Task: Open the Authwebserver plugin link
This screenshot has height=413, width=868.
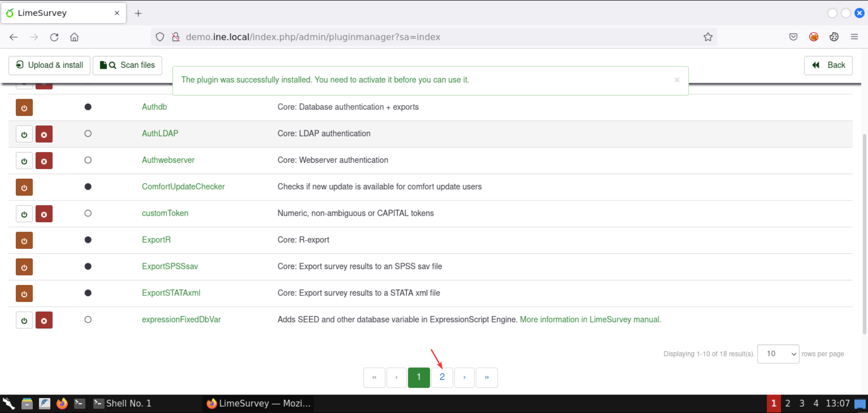Action: pyautogui.click(x=168, y=160)
